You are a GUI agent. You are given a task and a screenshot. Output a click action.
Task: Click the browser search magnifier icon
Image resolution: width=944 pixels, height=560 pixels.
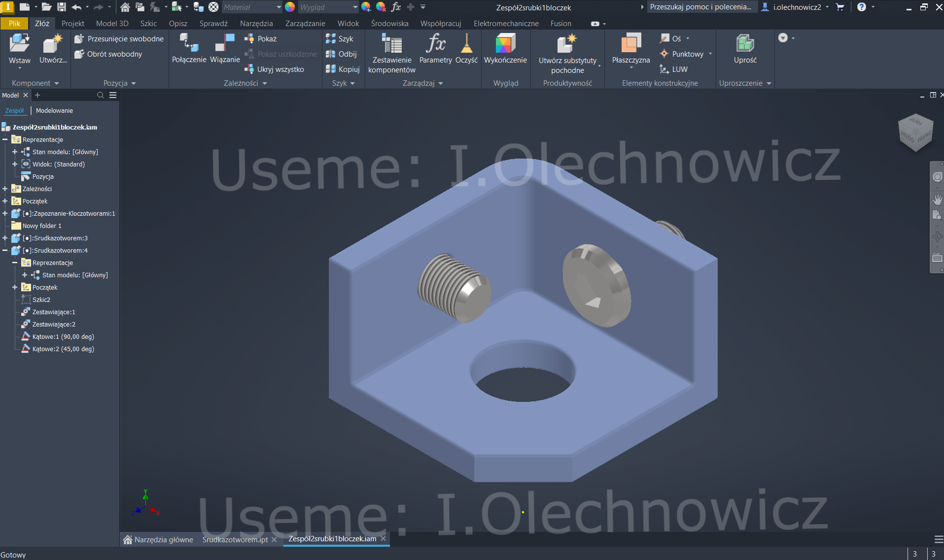(x=101, y=95)
